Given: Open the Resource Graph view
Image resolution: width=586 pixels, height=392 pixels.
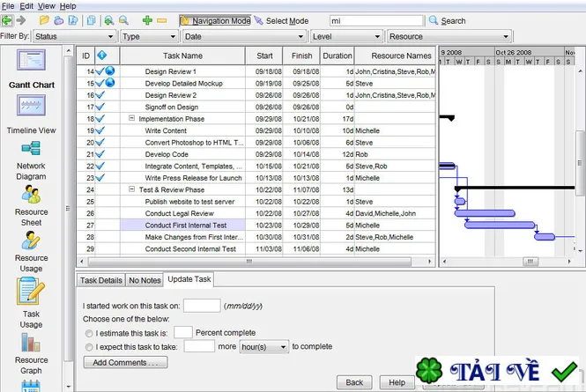Looking at the screenshot, I should click(x=31, y=343).
